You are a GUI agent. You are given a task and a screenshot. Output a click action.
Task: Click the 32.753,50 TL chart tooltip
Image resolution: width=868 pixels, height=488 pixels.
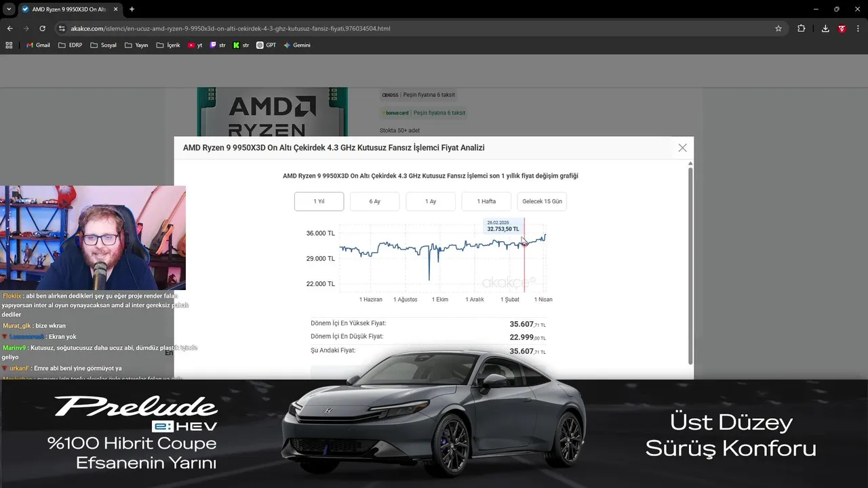coord(503,226)
